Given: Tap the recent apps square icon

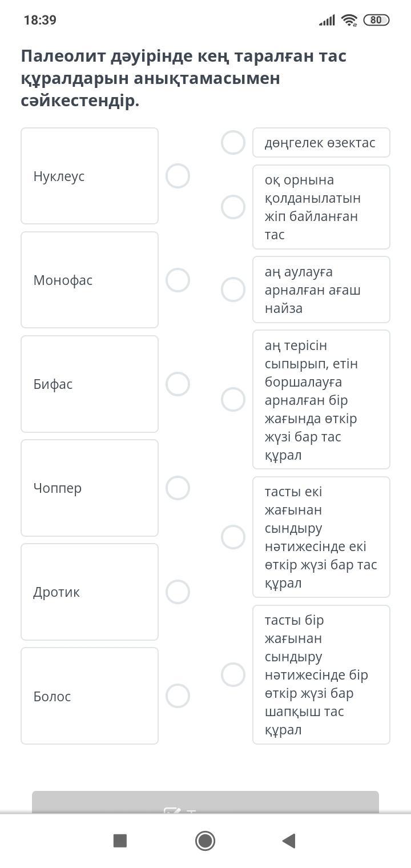Looking at the screenshot, I should click(120, 841).
